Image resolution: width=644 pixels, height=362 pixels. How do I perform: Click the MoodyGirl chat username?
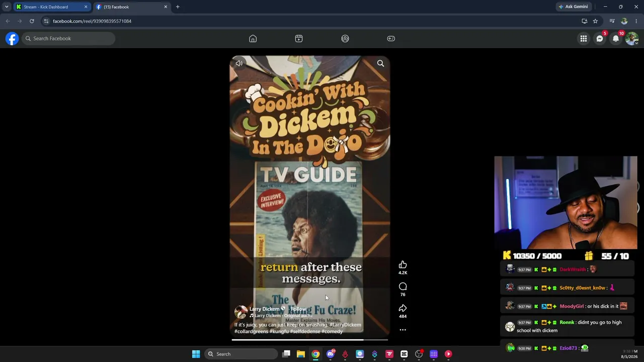pyautogui.click(x=572, y=306)
